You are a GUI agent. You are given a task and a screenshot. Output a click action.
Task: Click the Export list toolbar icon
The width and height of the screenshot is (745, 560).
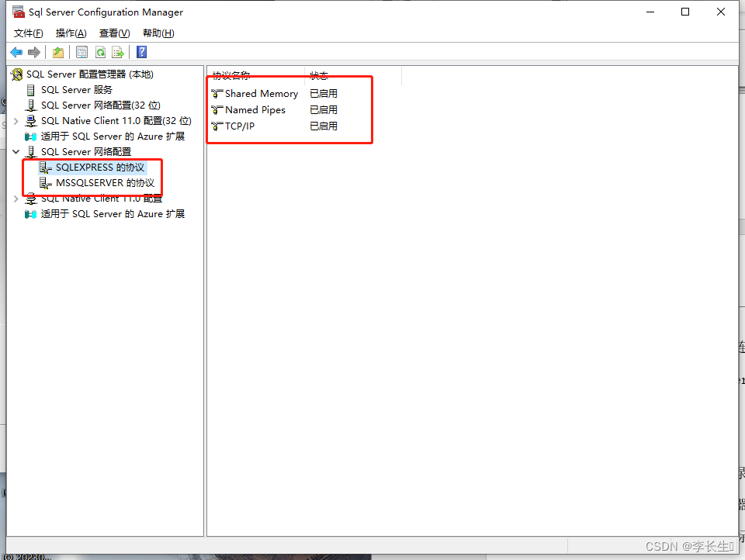pos(117,52)
